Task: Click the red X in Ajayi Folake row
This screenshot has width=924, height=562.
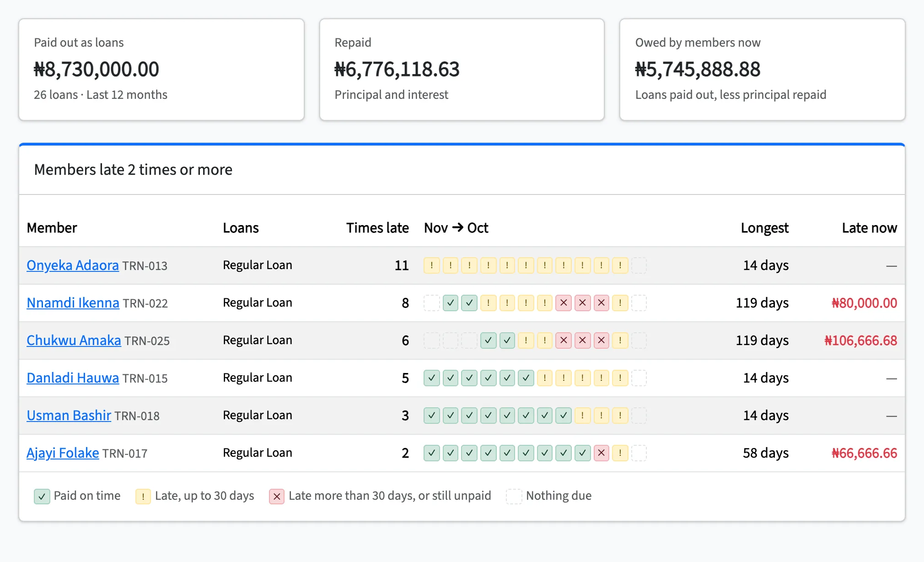Action: (x=602, y=453)
